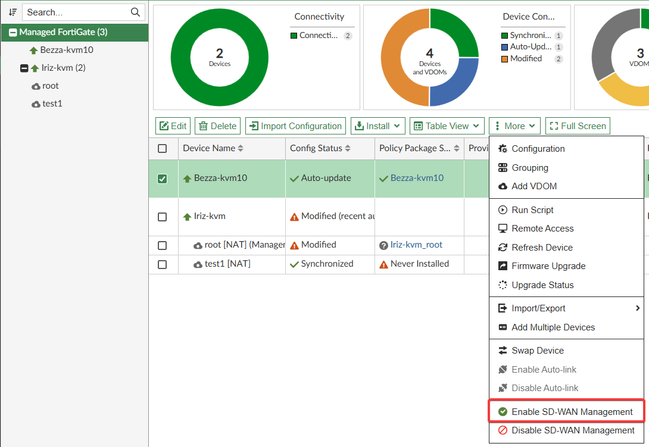Collapse the Iriz-kvm tree node
This screenshot has width=649, height=447.
coord(24,68)
